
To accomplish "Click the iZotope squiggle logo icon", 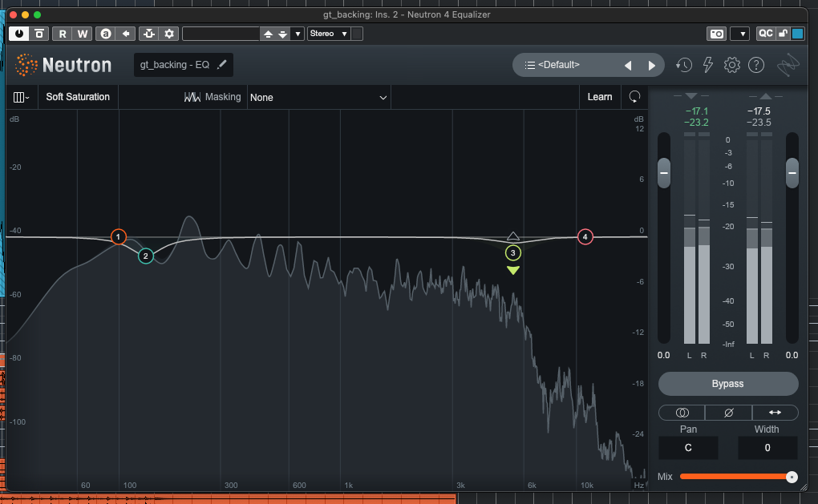I will 788,66.
